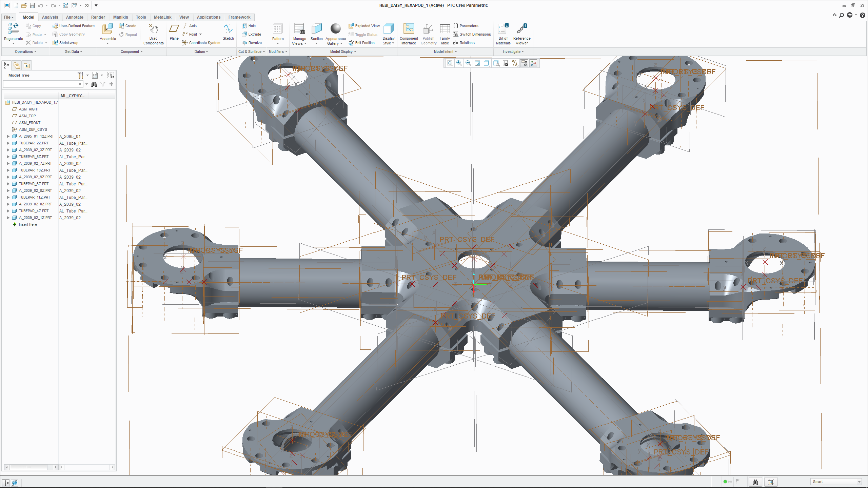
Task: Open the Assemble component tool
Action: pyautogui.click(x=107, y=30)
